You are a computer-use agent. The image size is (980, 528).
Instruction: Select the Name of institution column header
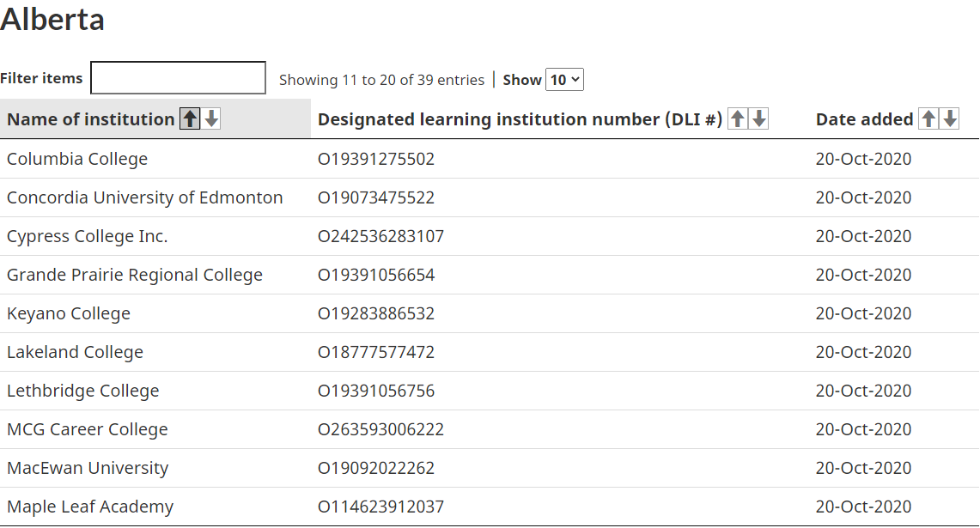[91, 119]
